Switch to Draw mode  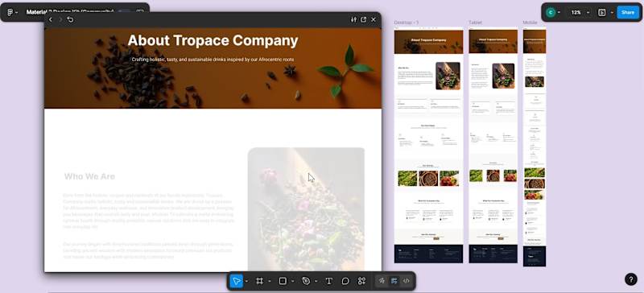(x=382, y=281)
